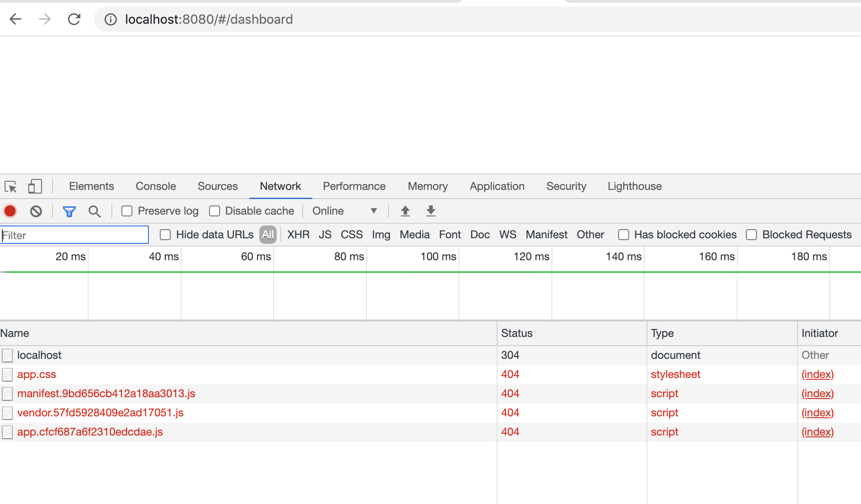Switch to the Application tab
The height and width of the screenshot is (504, 861).
click(497, 186)
